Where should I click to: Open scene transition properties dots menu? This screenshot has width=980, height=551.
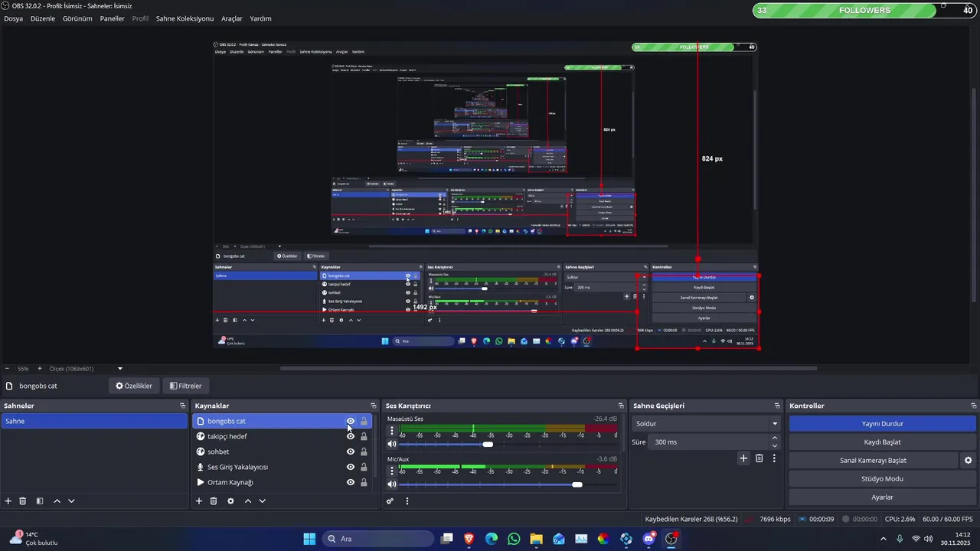coord(774,458)
